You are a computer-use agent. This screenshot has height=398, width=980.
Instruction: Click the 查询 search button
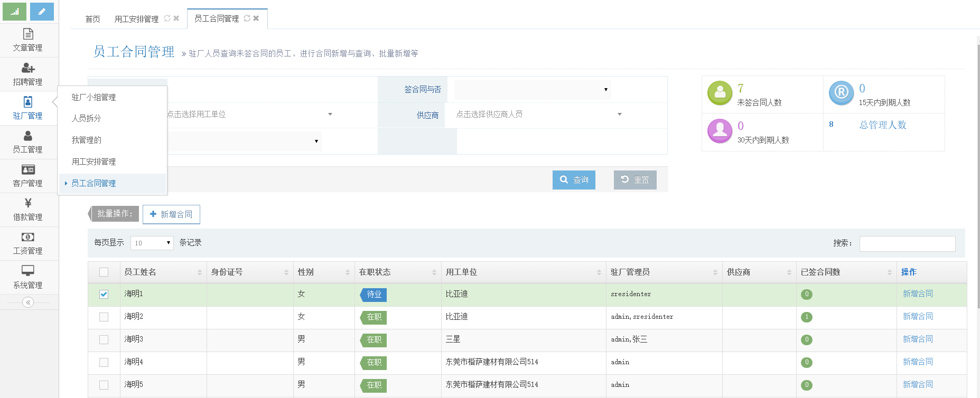pos(574,180)
